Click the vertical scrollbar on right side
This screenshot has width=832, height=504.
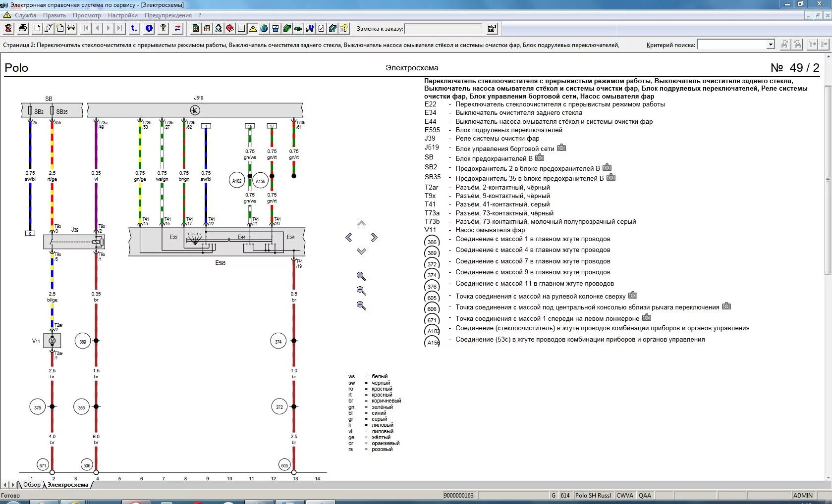[x=828, y=179]
